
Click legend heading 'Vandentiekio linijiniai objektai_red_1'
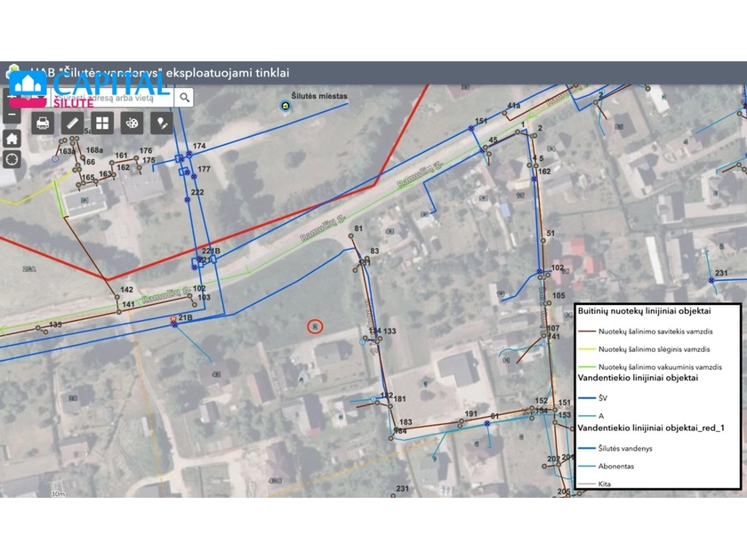[x=651, y=428]
